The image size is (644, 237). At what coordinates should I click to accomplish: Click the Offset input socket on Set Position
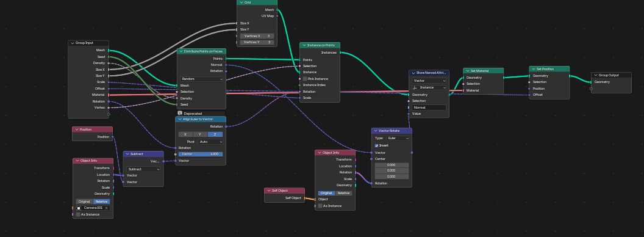tap(529, 95)
